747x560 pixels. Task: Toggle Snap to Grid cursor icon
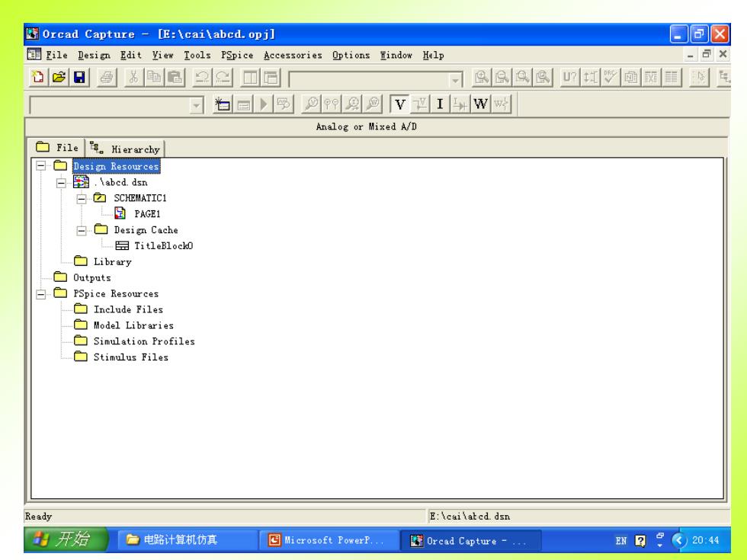(700, 77)
